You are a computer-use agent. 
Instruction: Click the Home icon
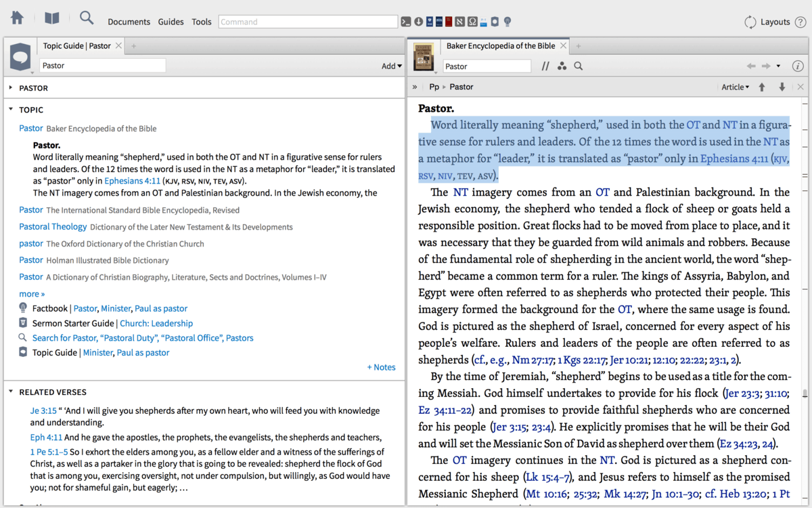tap(17, 18)
